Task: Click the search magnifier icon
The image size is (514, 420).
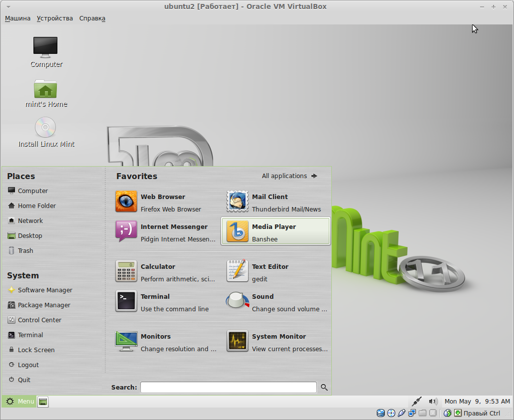Action: tap(324, 387)
